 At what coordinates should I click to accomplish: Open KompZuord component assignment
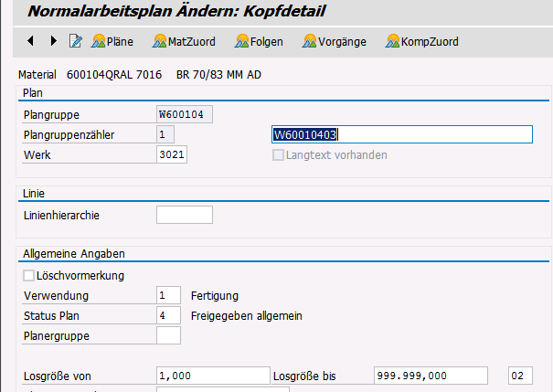422,42
